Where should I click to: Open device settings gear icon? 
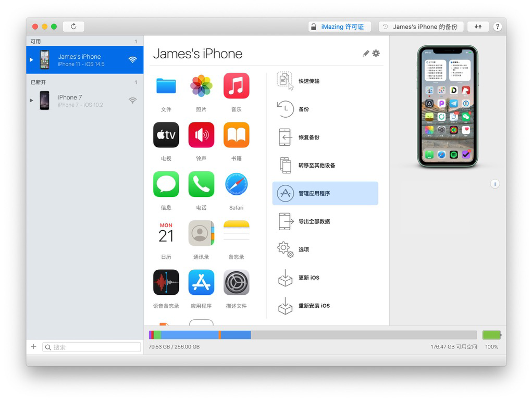(x=376, y=53)
